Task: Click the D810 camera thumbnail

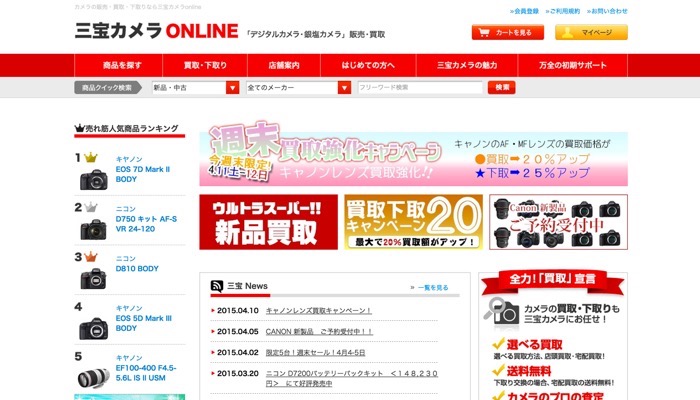Action: click(x=93, y=279)
